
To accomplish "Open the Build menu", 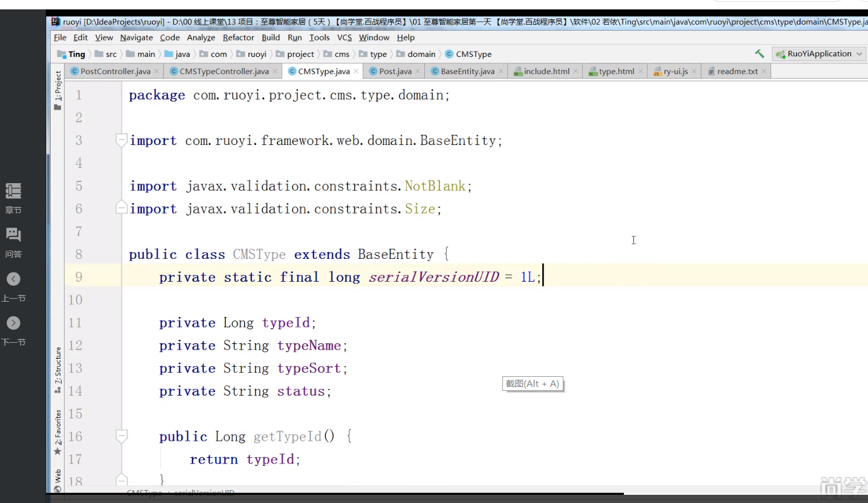I will pos(271,38).
